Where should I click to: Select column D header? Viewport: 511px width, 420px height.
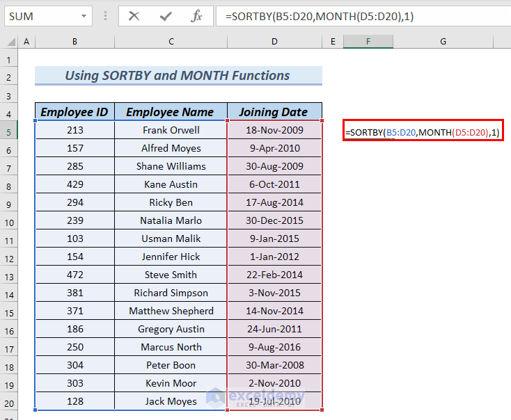click(x=274, y=42)
